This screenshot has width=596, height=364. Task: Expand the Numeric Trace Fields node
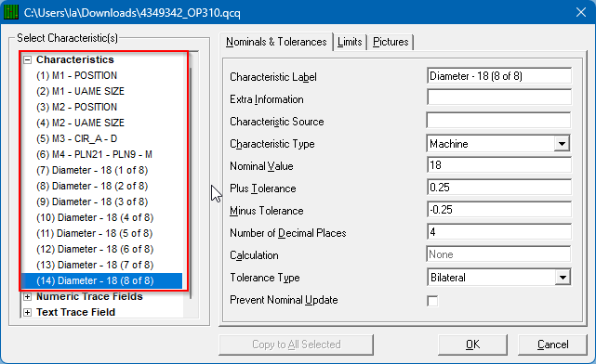tap(27, 297)
